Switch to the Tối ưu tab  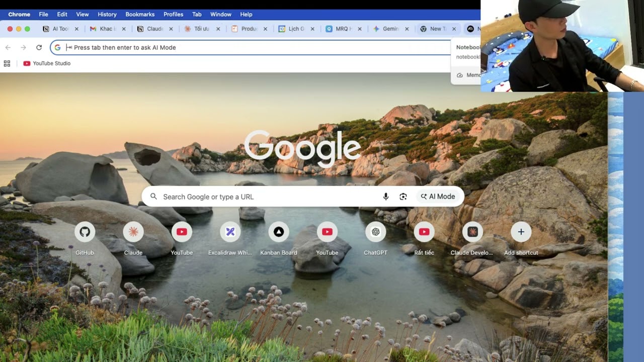[x=202, y=29]
